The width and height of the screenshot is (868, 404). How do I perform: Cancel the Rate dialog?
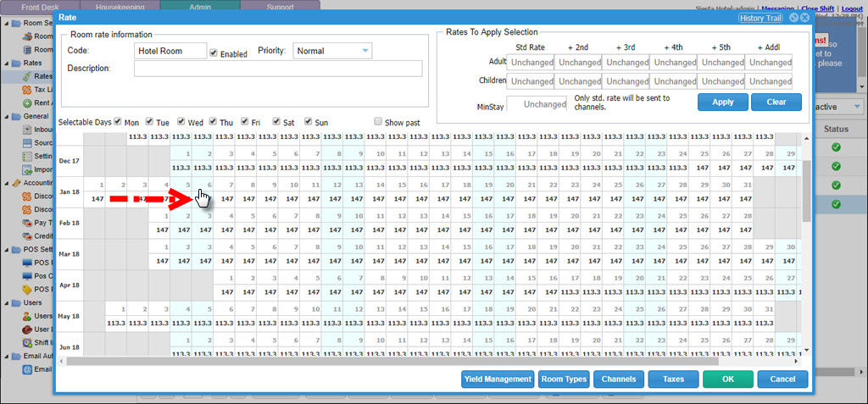coord(782,379)
